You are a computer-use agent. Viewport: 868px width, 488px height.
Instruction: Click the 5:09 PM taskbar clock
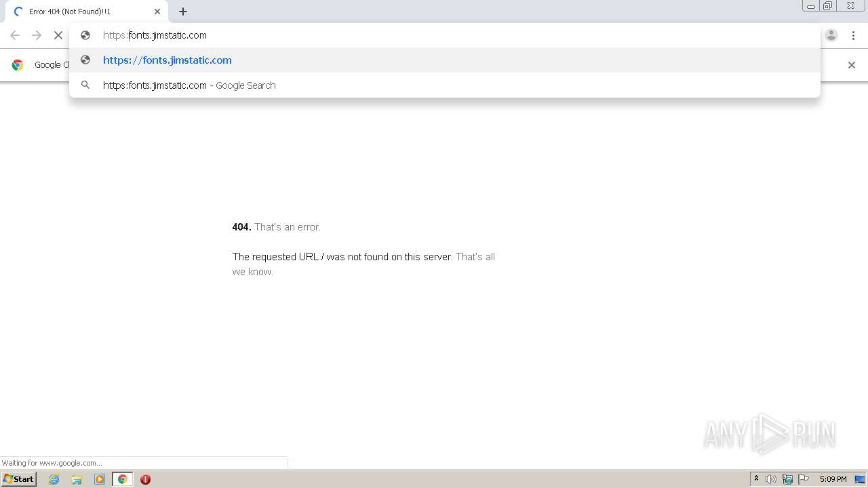pos(833,479)
